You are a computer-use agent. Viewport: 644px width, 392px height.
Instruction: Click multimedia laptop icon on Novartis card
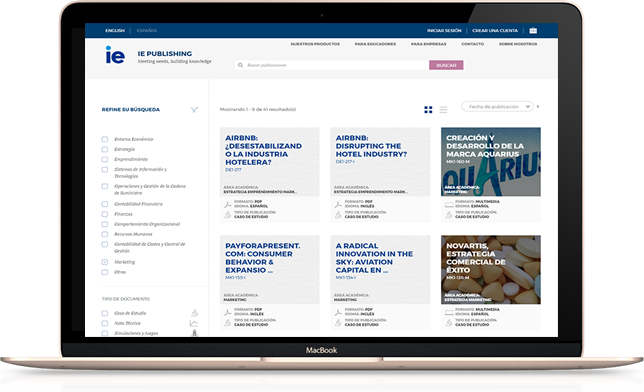(449, 312)
